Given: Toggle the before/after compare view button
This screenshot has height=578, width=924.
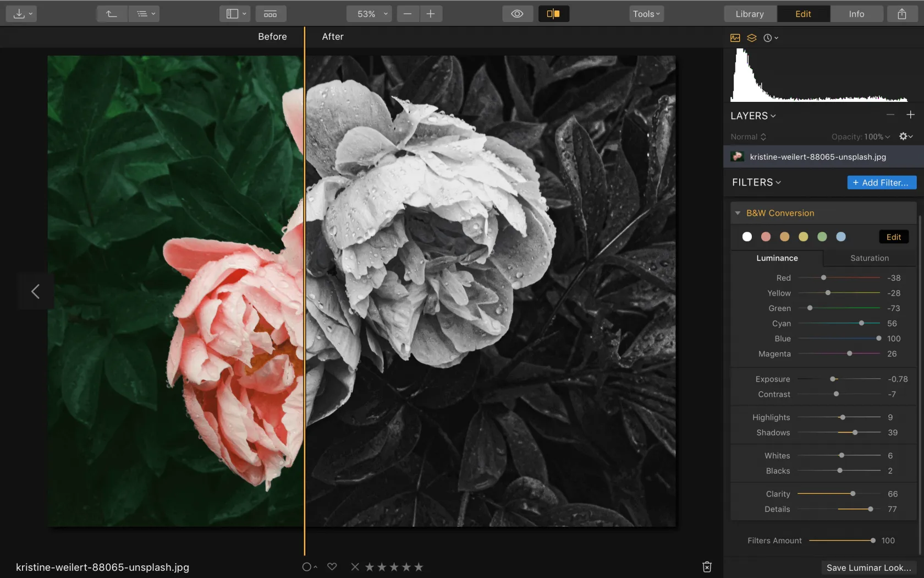Looking at the screenshot, I should [553, 14].
